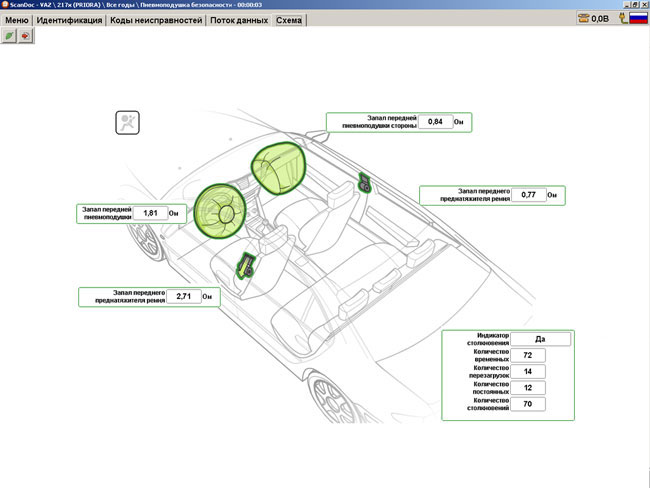Click the 2,71 Ohm pretensioner value field

(183, 296)
